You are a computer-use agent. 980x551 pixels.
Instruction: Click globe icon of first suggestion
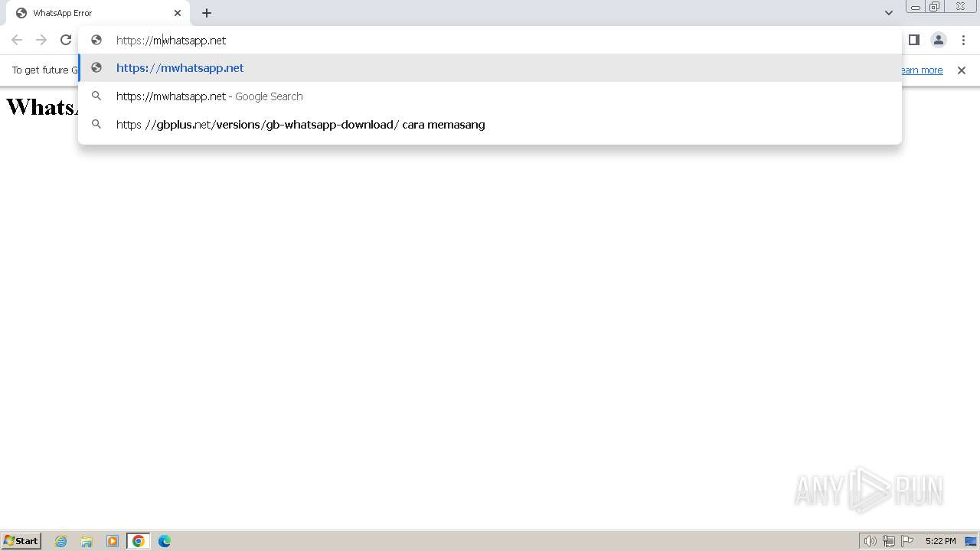click(96, 68)
